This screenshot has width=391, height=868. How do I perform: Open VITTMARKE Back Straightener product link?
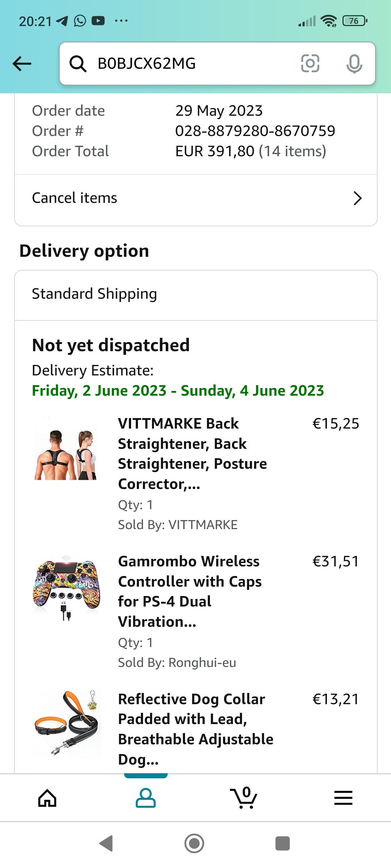193,453
